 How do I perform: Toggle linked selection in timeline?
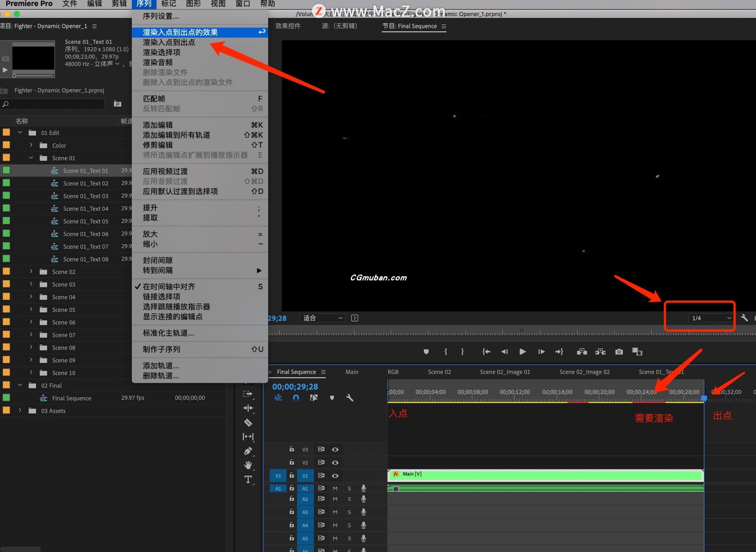[x=314, y=398]
